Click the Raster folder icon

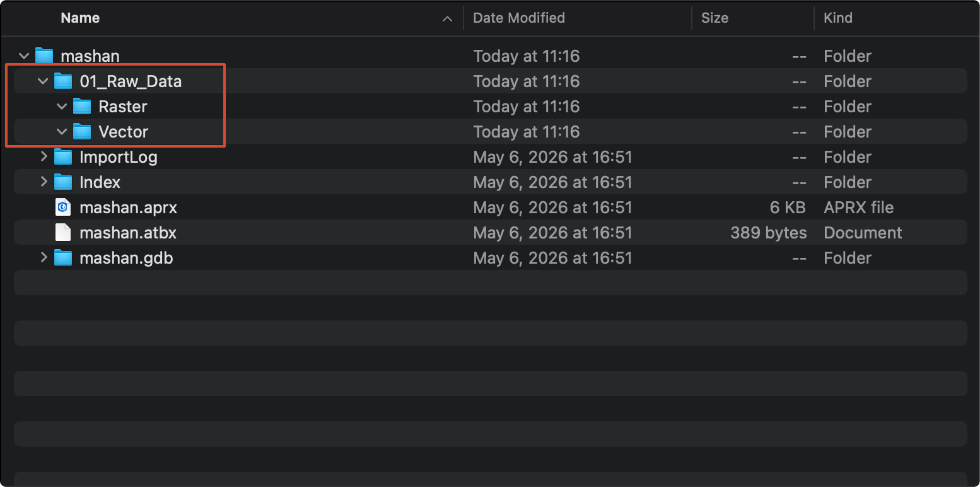[82, 107]
